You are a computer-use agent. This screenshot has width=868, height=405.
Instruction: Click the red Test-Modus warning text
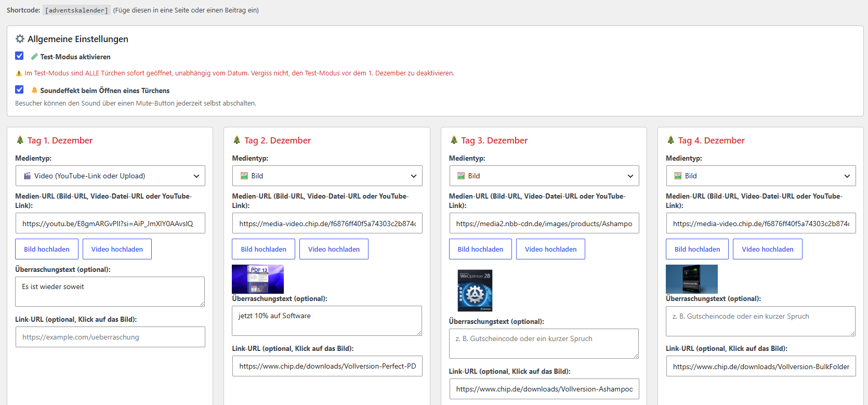coord(239,73)
